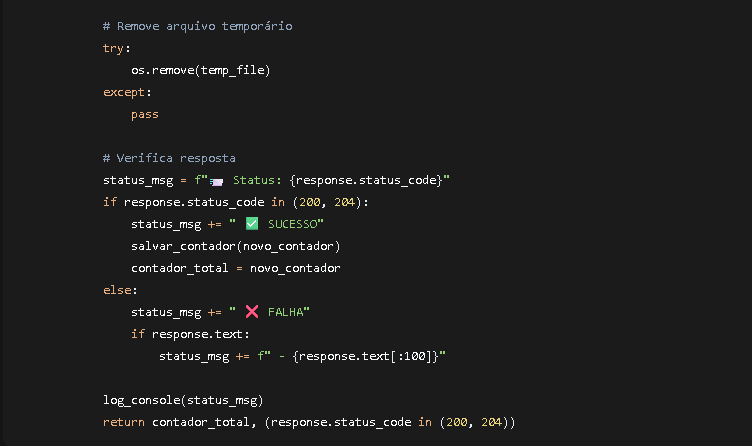Click the {response.text[:100]} expression
The width and height of the screenshot is (752, 446).
click(366, 356)
